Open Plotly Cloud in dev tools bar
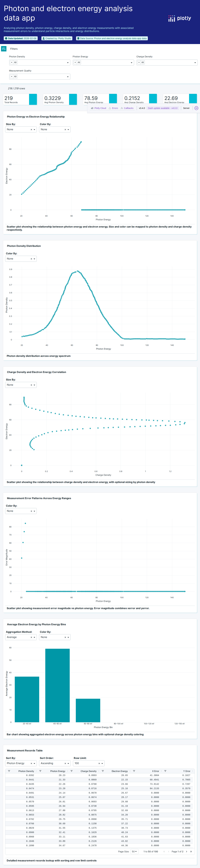Image resolution: width=200 pixels, height=868 pixels. [x=98, y=108]
